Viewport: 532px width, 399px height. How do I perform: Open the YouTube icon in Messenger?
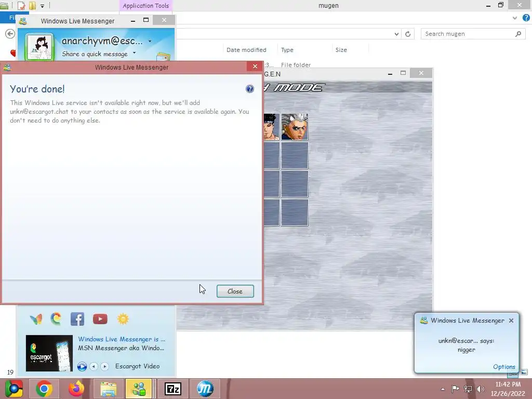click(x=100, y=319)
